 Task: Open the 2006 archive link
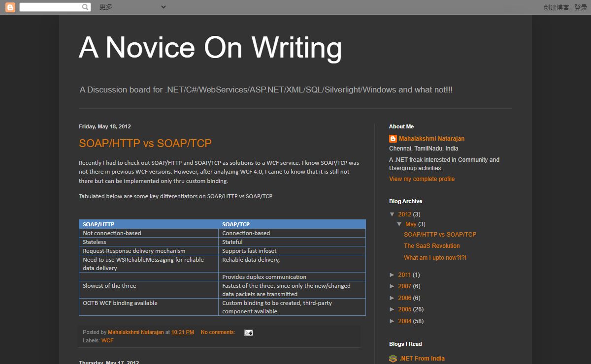pos(404,298)
